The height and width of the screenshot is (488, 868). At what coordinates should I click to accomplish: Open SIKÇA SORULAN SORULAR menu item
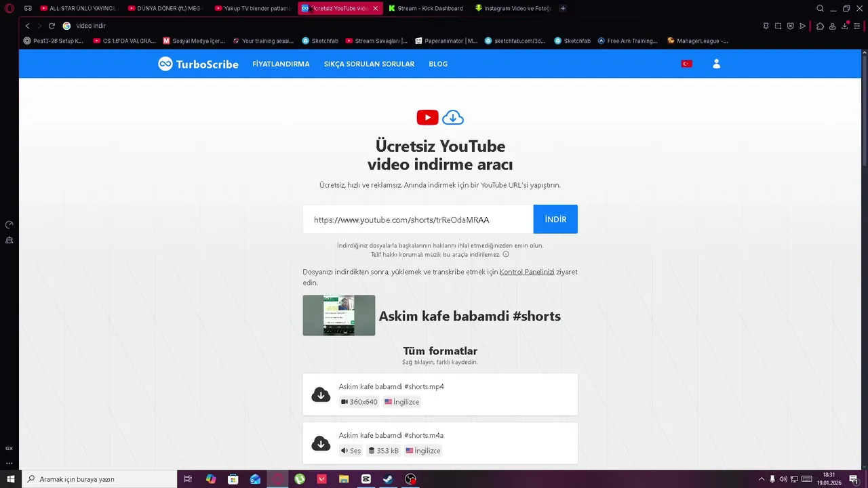369,64
